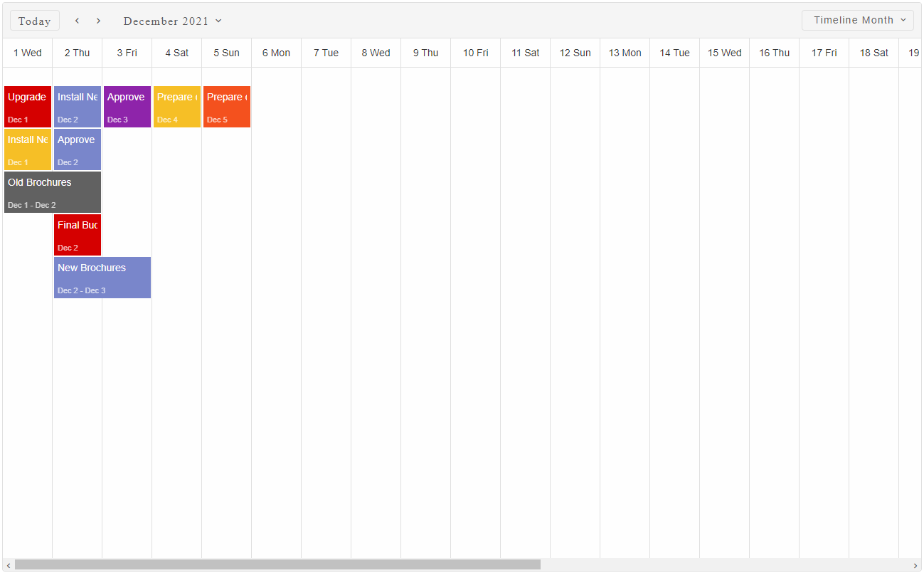Click the scrollbar left arrow

click(x=9, y=565)
